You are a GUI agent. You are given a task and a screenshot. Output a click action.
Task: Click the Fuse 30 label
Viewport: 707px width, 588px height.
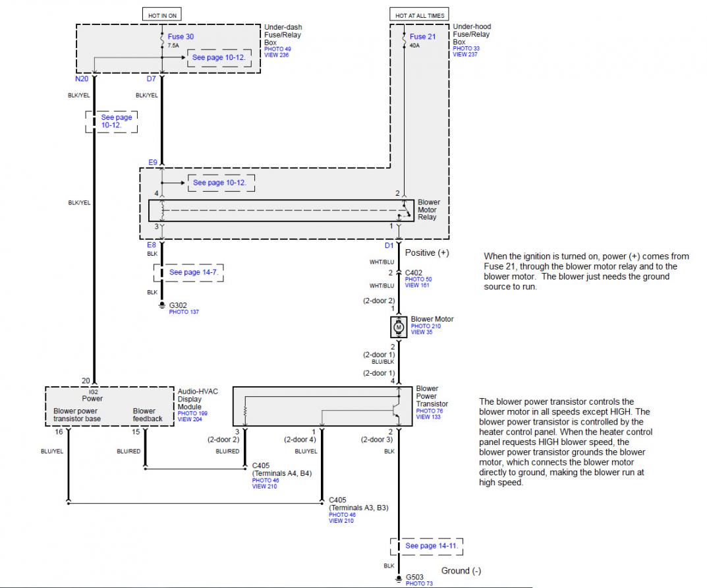coord(181,36)
